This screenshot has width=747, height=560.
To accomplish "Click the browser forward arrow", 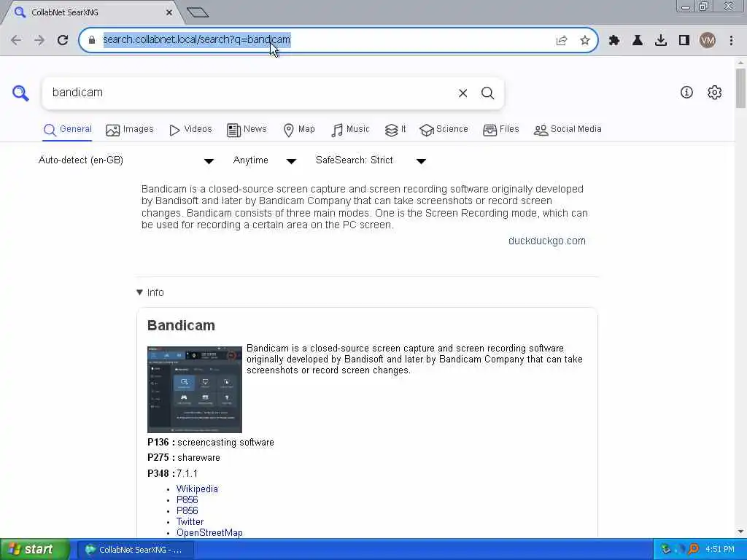I will (39, 40).
